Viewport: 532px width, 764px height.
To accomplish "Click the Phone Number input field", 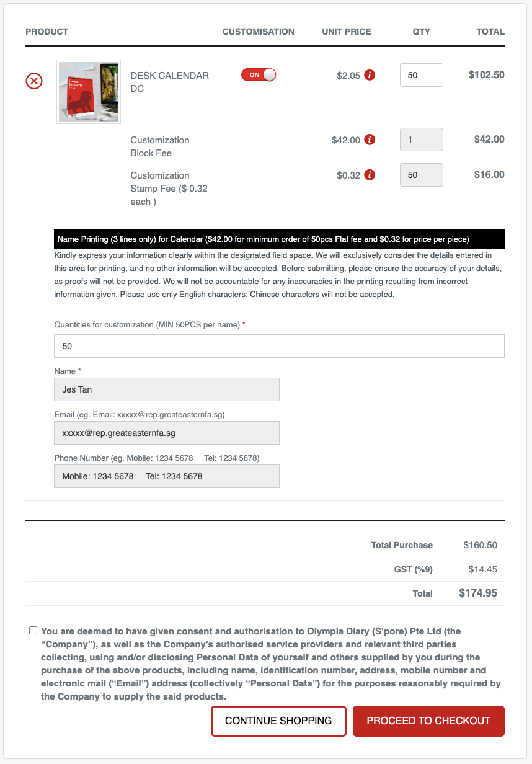I will [x=166, y=476].
